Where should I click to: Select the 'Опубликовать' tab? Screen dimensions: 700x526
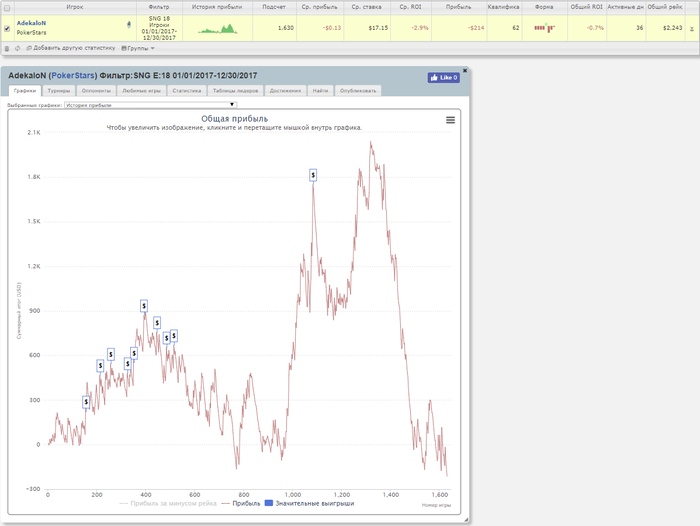coord(358,91)
